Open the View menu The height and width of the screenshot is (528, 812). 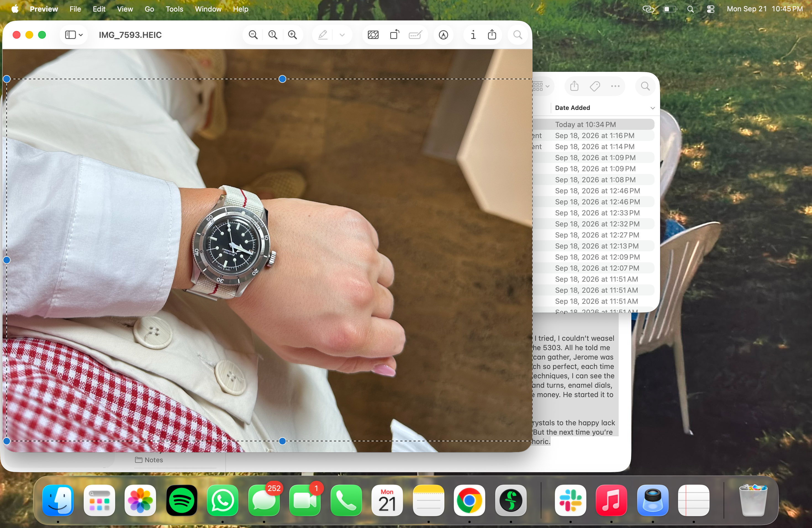point(125,9)
